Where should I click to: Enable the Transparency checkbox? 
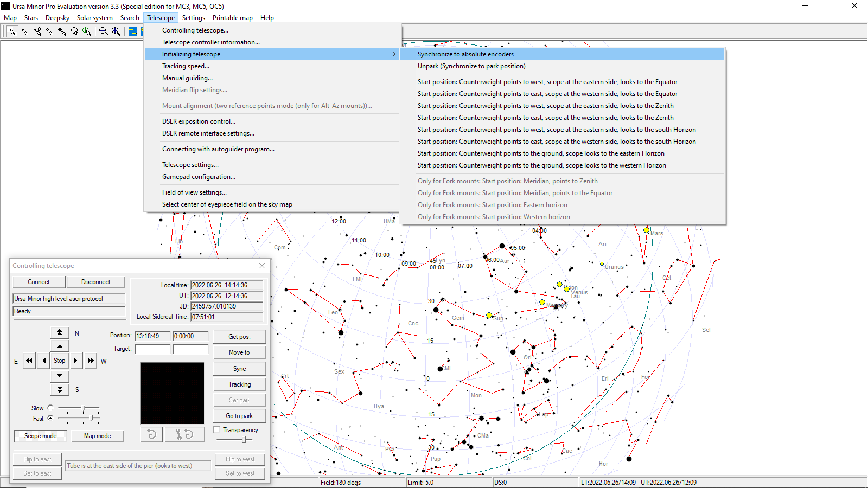click(x=217, y=429)
